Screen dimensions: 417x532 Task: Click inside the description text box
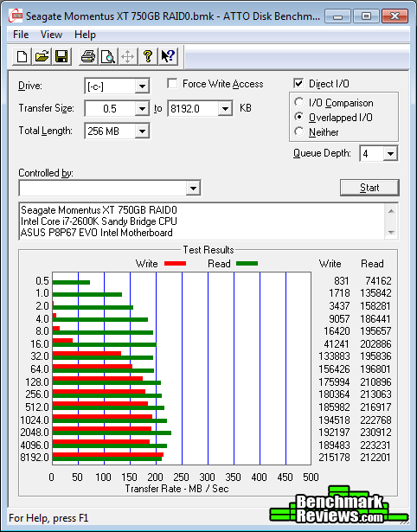tap(202, 221)
